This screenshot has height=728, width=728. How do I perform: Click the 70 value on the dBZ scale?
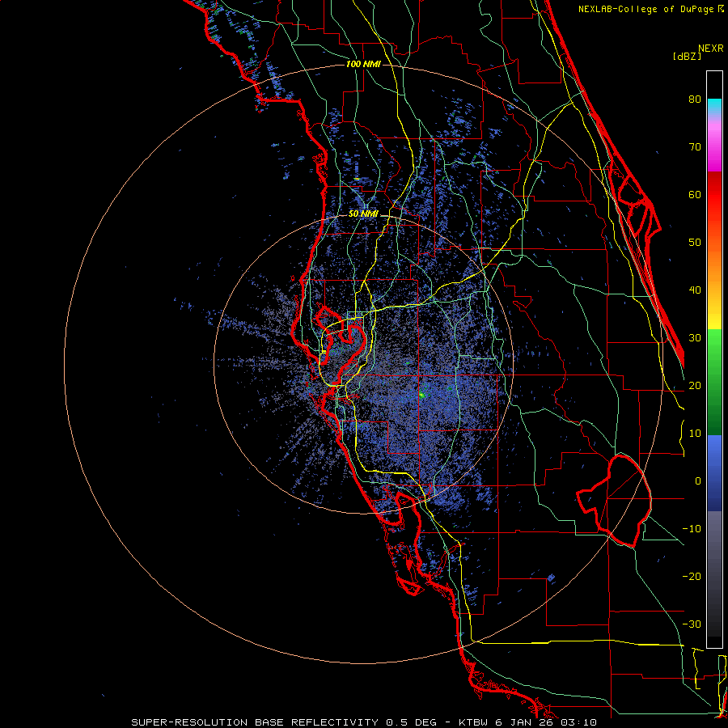click(x=695, y=146)
